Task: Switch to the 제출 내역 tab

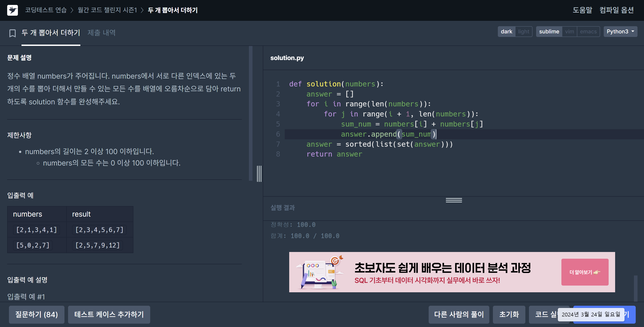Action: [x=101, y=32]
